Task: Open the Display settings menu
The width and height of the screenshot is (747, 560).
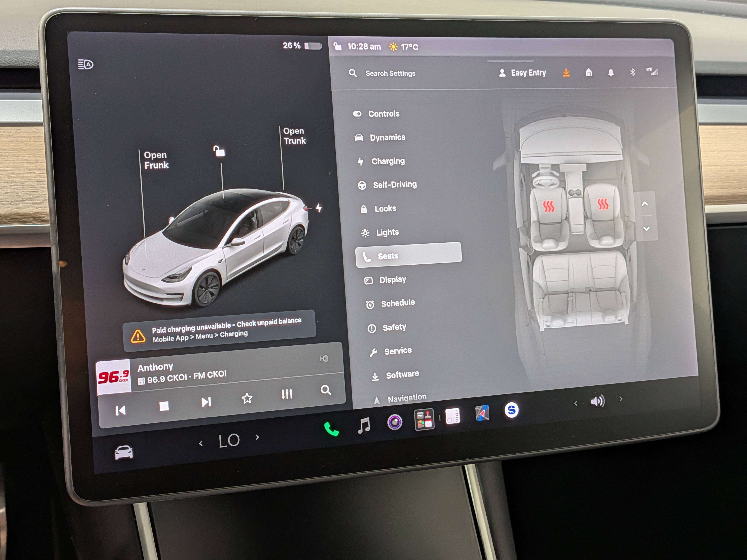Action: coord(385,280)
